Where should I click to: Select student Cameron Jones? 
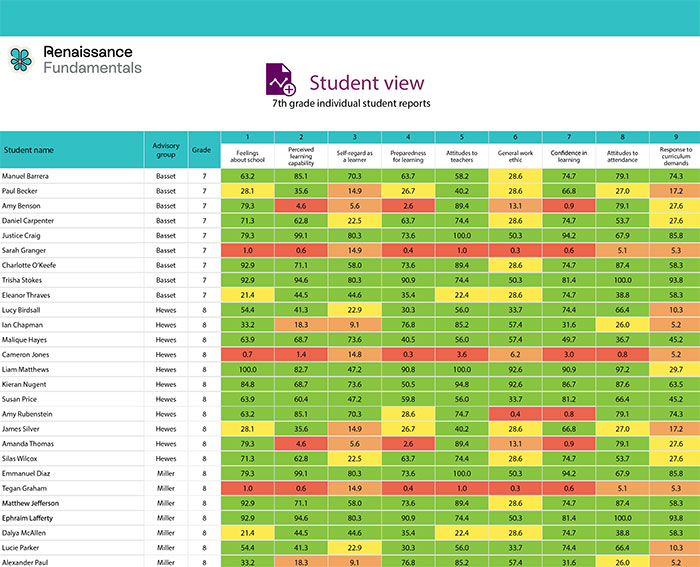click(27, 355)
